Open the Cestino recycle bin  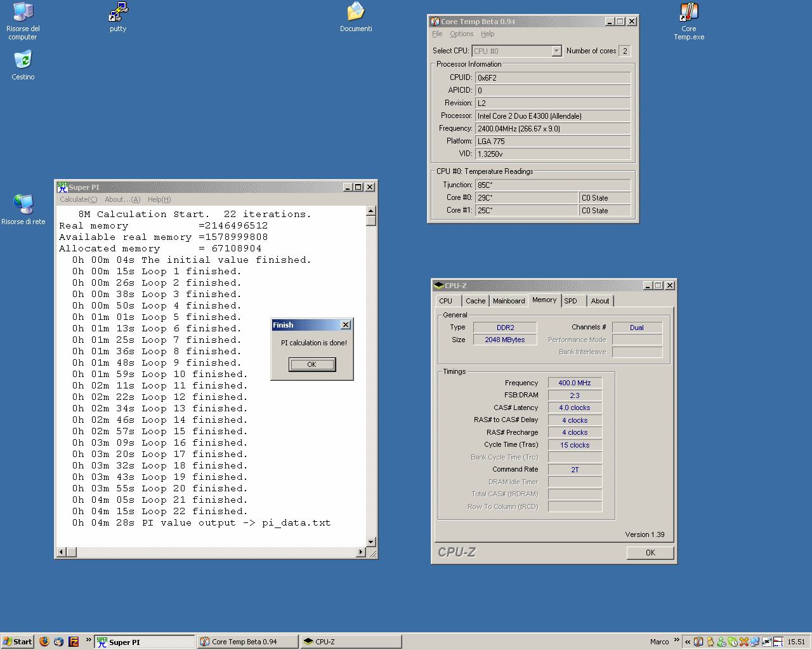[x=23, y=65]
